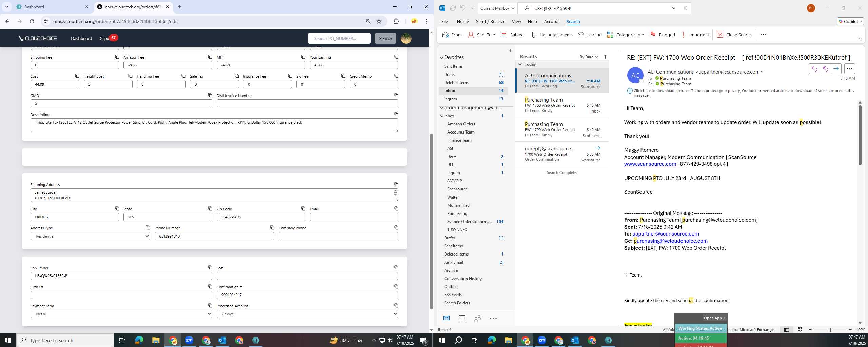The width and height of the screenshot is (868, 347).
Task: Click ucpartner@scansource.com email link
Action: (666, 234)
